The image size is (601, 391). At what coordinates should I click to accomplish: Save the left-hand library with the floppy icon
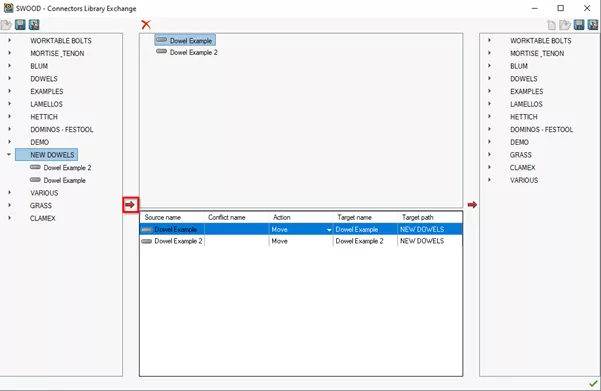[20, 25]
